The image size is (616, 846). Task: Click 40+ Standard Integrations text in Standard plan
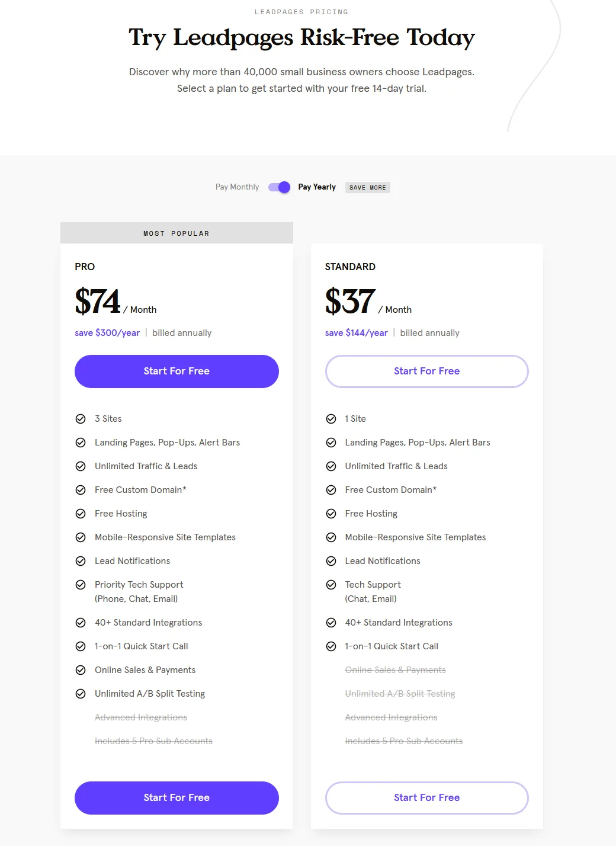tap(399, 623)
